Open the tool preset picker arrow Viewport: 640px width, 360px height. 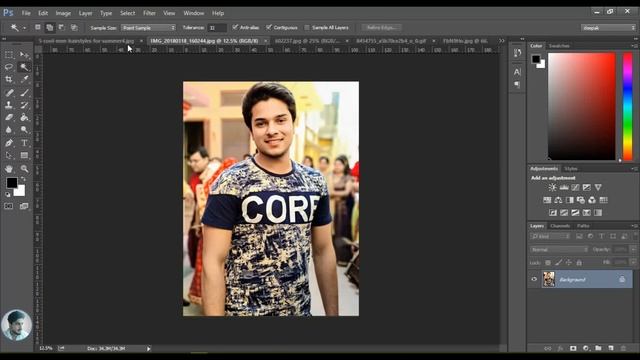tap(24, 28)
